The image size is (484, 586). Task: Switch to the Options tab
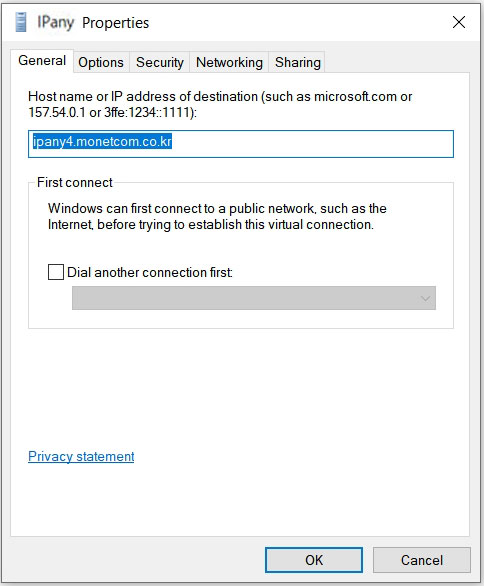pos(101,62)
